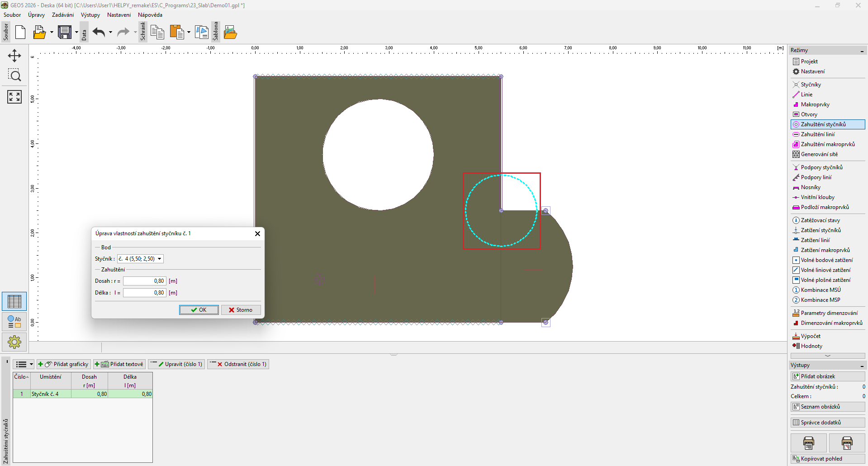
Task: Click the fit-to-window view icon
Action: click(x=14, y=96)
